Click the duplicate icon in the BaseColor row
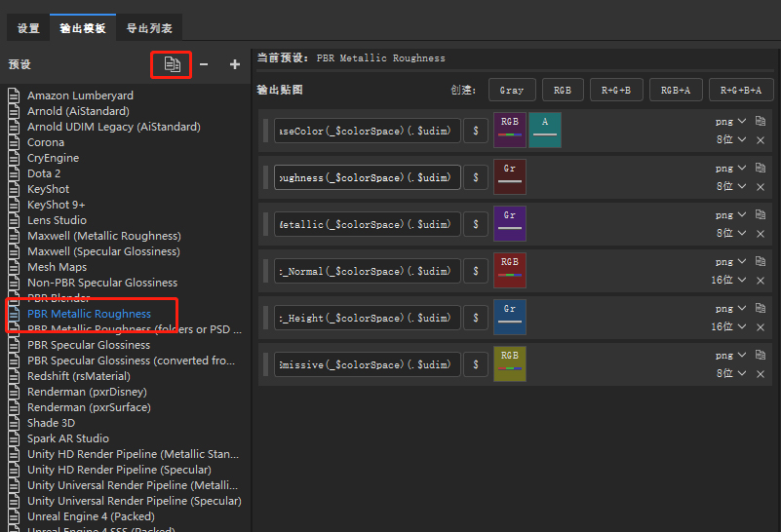 (761, 121)
